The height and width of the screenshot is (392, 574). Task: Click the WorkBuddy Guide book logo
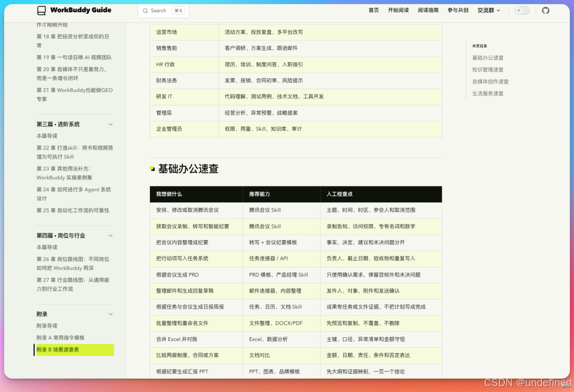point(42,11)
